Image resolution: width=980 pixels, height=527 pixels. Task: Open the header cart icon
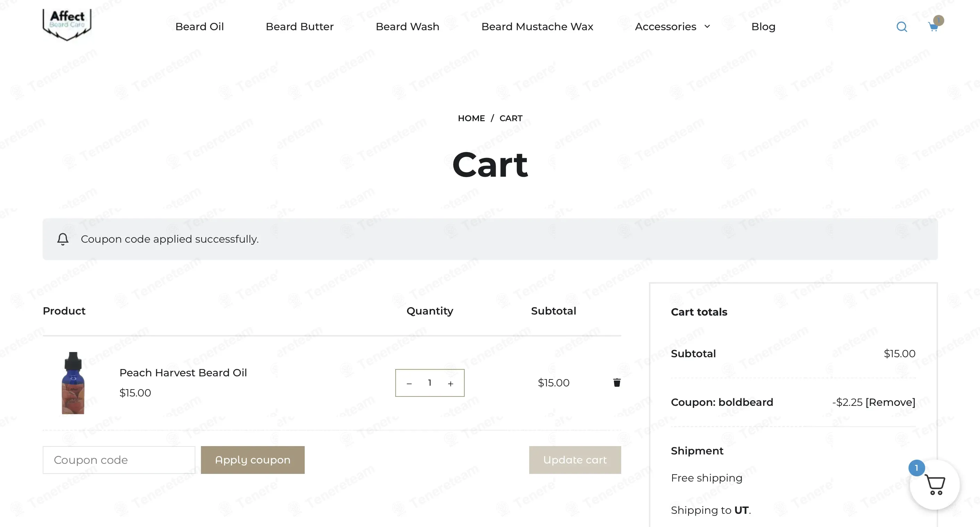pos(933,27)
